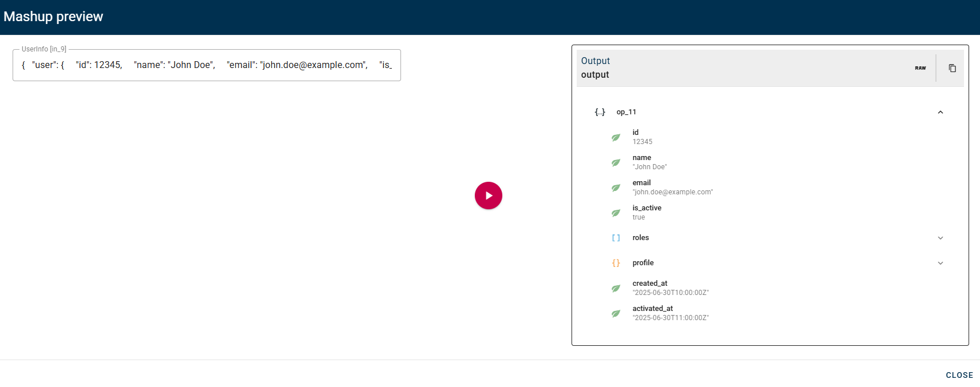
Task: Click into the UserInfo JSON input field
Action: tap(207, 65)
